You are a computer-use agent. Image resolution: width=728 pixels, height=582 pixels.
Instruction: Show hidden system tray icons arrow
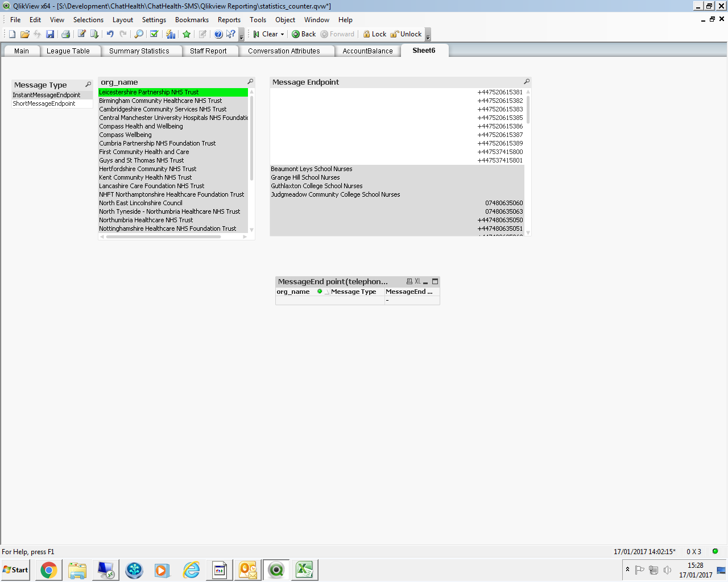[x=627, y=569]
